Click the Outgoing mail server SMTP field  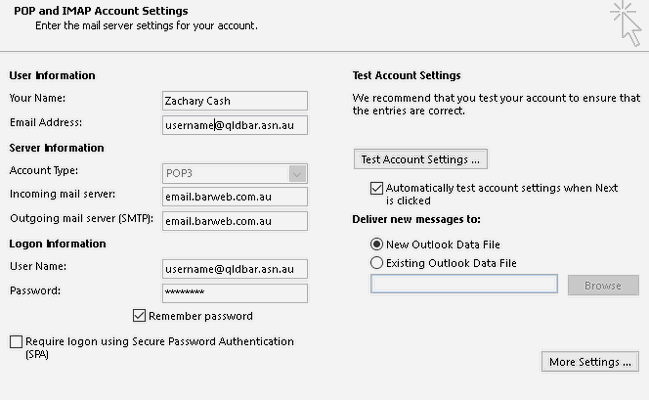tap(235, 221)
